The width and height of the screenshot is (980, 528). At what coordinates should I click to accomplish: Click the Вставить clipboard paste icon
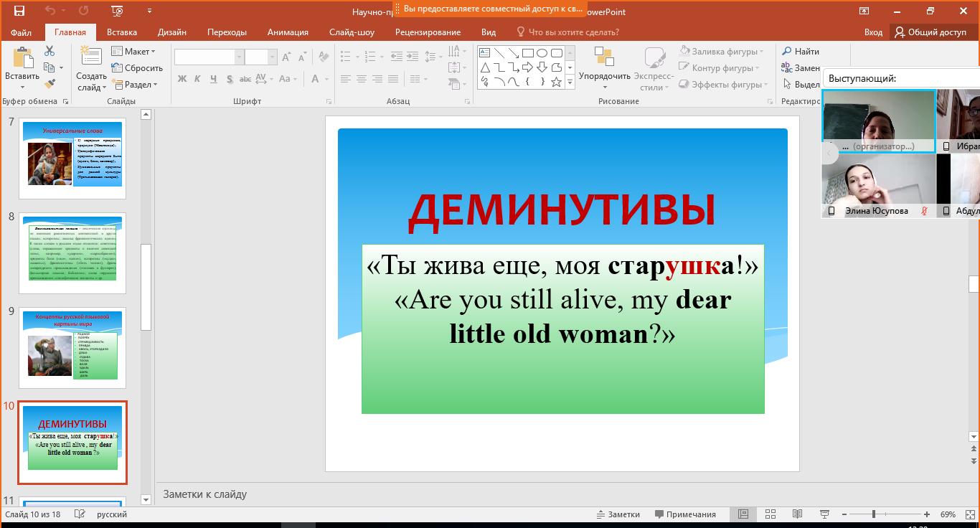pyautogui.click(x=22, y=57)
